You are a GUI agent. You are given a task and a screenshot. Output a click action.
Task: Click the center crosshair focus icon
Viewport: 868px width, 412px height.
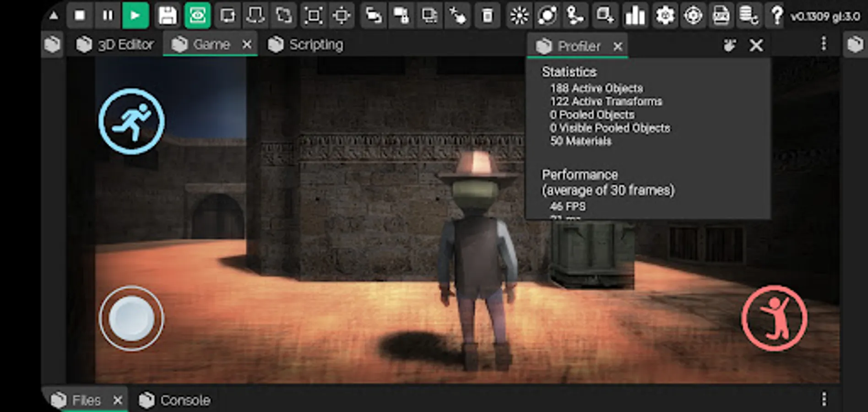pos(342,16)
